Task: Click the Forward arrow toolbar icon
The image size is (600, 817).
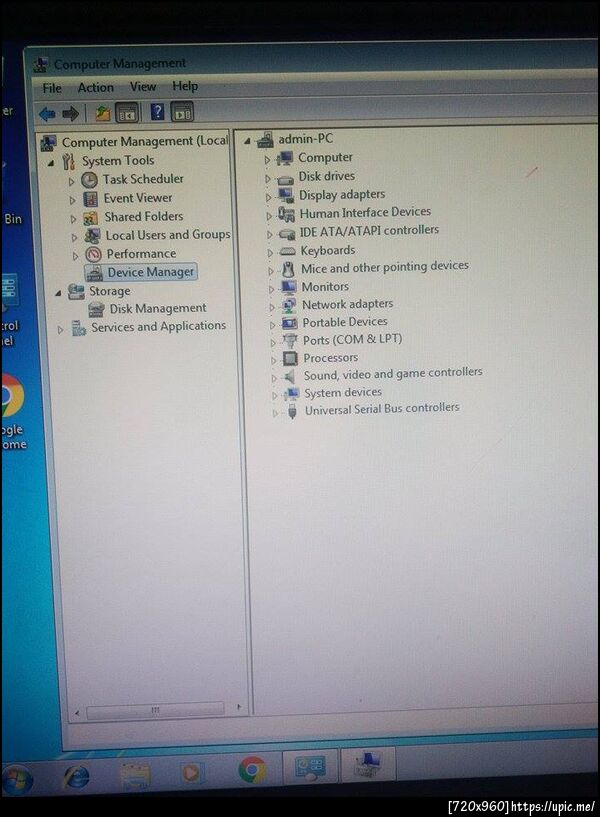Action: [70, 113]
